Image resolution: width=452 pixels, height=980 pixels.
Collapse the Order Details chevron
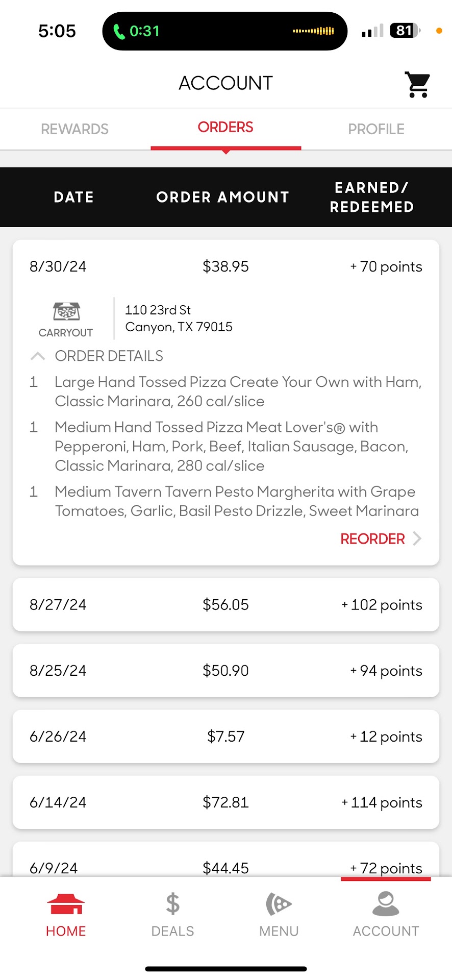[x=38, y=356]
